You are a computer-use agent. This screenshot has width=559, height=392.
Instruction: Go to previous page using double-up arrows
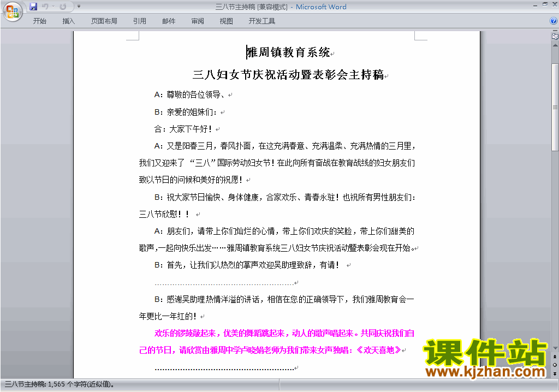[x=555, y=357]
